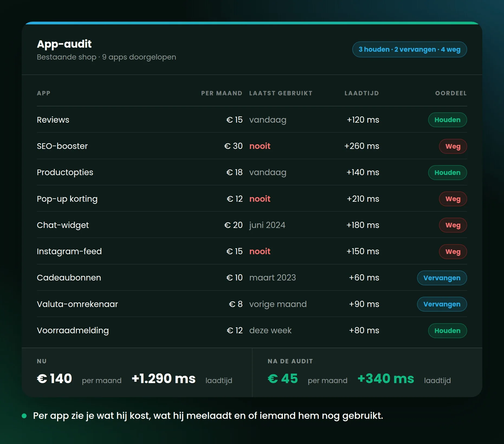
Task: Click the Vervangen badge for Valuta-omrekenaar
Action: click(442, 304)
